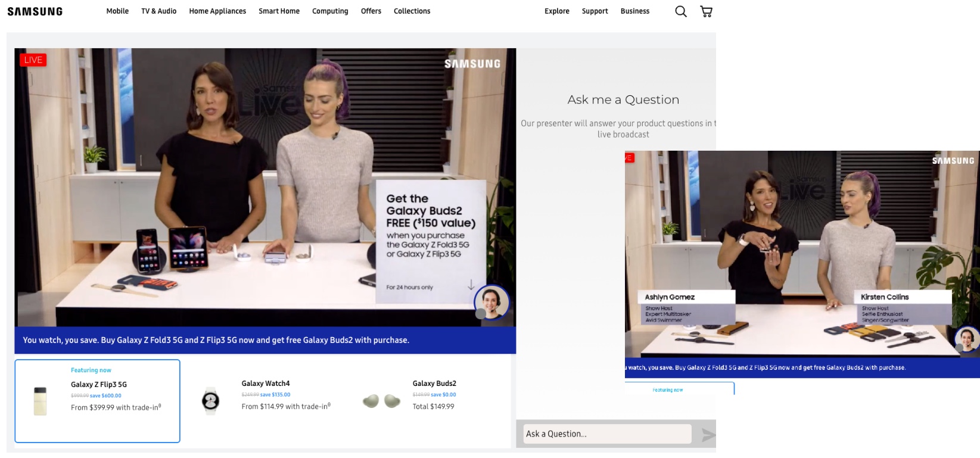This screenshot has height=458, width=980.
Task: Click the 'From $399.99 with trade-in' price text
Action: tap(116, 407)
